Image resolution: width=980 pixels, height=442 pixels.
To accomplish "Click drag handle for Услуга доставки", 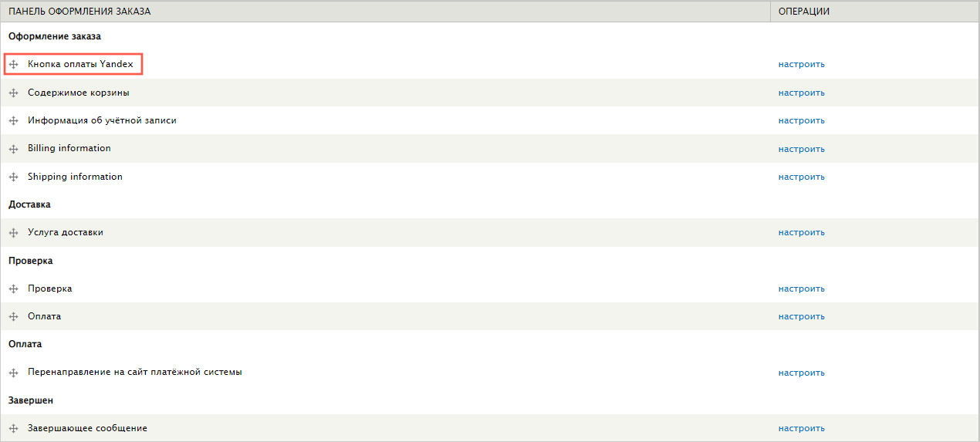I will point(13,233).
